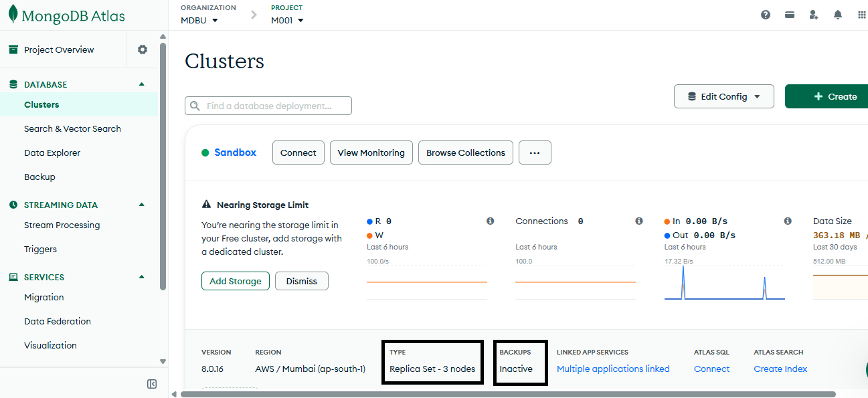Select Data Explorer in sidebar
This screenshot has width=868, height=398.
tap(52, 153)
